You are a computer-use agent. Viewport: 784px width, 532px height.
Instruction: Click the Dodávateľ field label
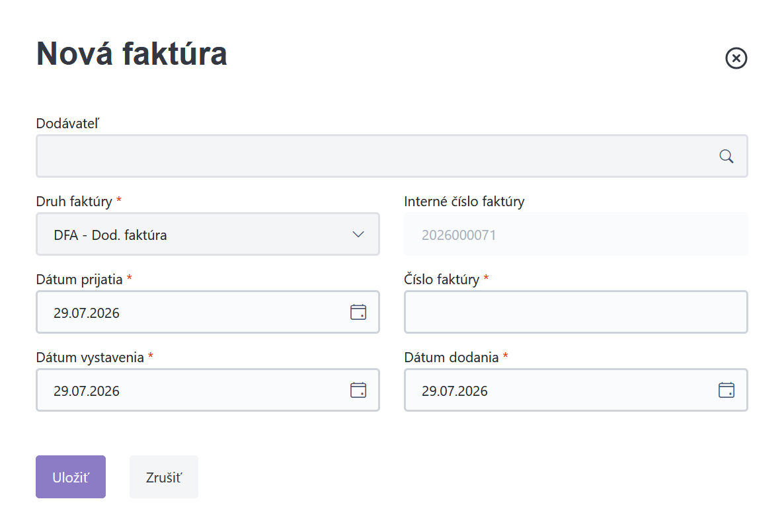tap(68, 124)
